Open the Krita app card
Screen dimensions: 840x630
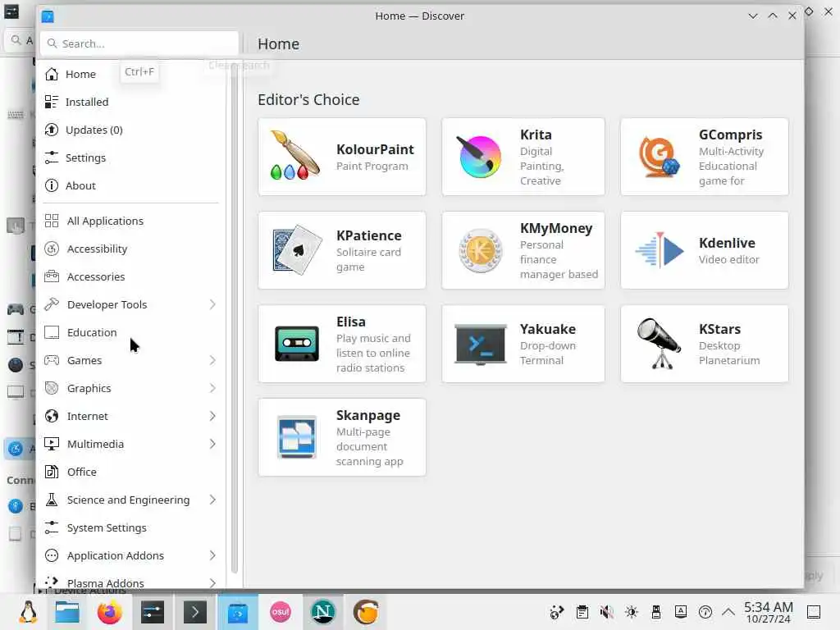pyautogui.click(x=523, y=157)
